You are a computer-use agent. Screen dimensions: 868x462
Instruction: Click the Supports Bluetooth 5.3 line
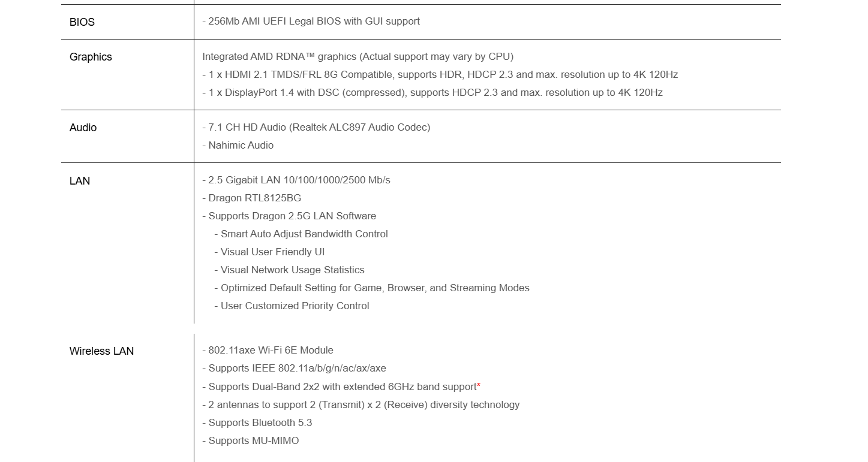(257, 423)
